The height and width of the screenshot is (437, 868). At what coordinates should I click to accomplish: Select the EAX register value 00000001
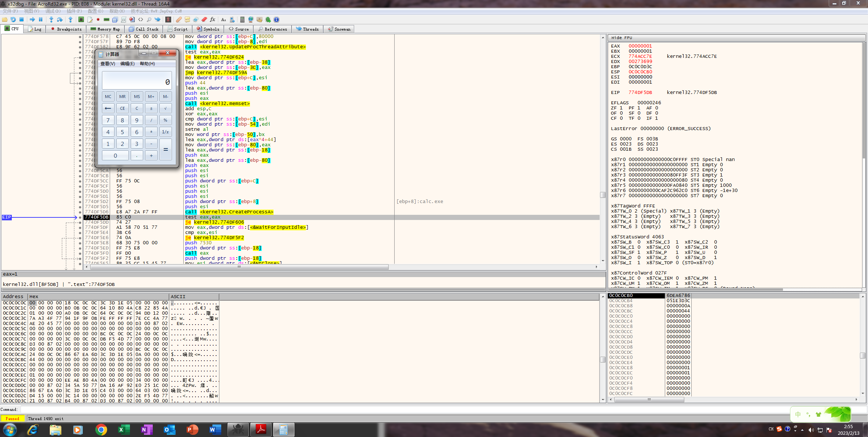(x=640, y=46)
